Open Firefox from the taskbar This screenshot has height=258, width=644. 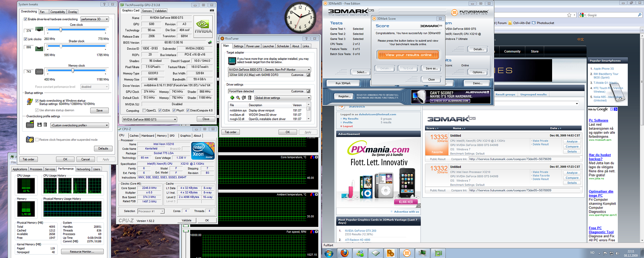(344, 253)
